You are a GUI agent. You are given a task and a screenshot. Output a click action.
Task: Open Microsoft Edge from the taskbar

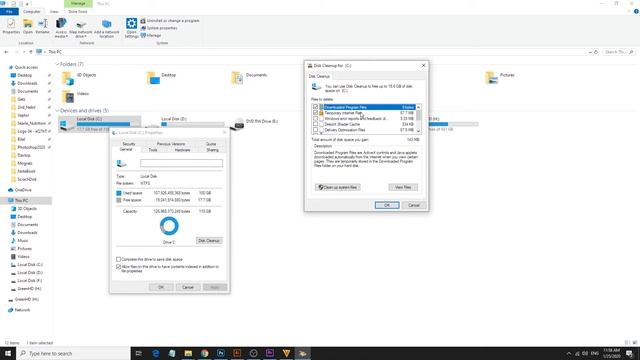tap(156, 353)
